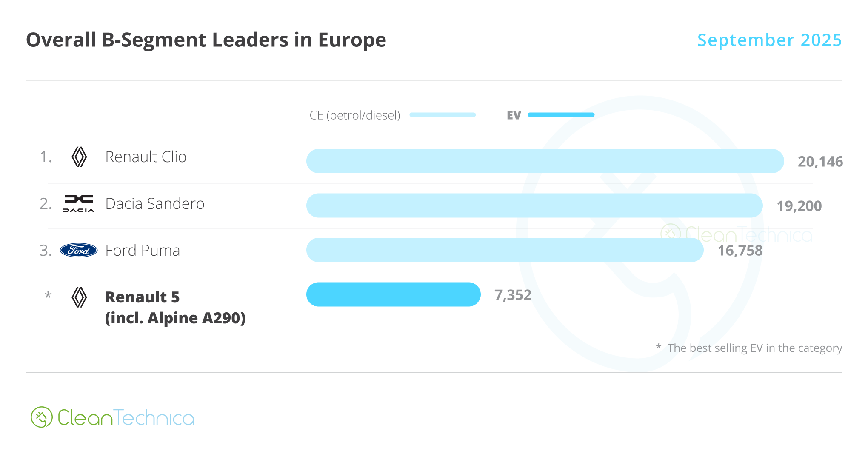This screenshot has width=868, height=468.
Task: Click the Dacia logo icon
Action: click(x=79, y=203)
